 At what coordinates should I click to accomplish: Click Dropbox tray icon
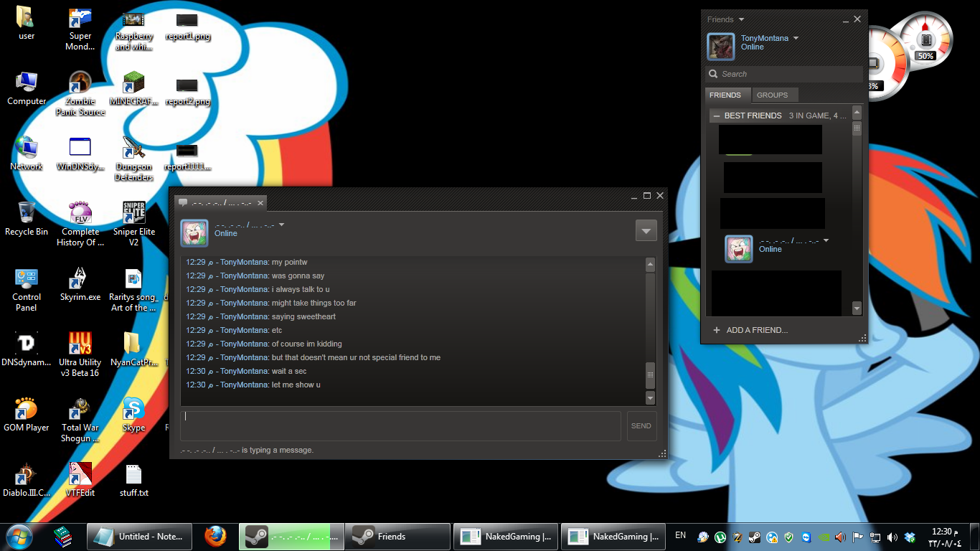pyautogui.click(x=910, y=537)
